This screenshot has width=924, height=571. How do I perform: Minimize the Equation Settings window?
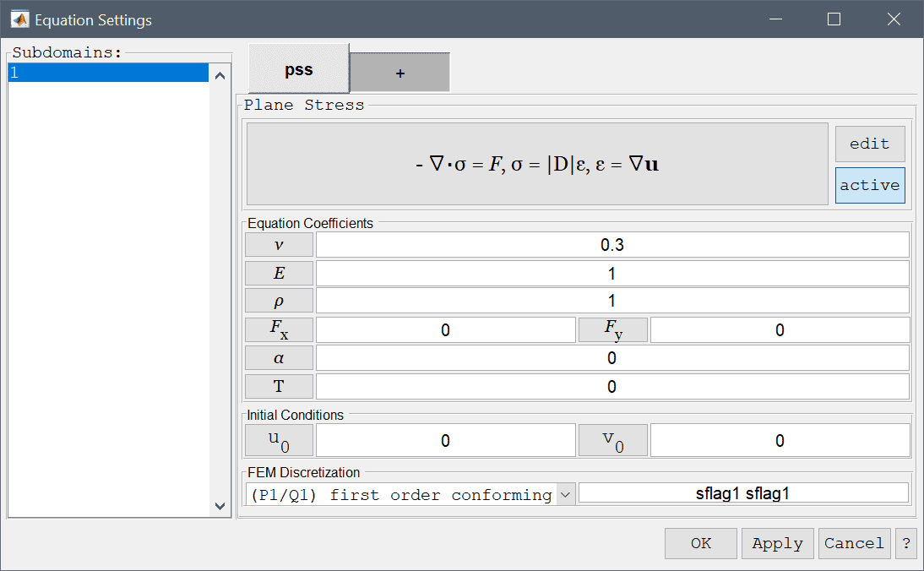pyautogui.click(x=775, y=19)
